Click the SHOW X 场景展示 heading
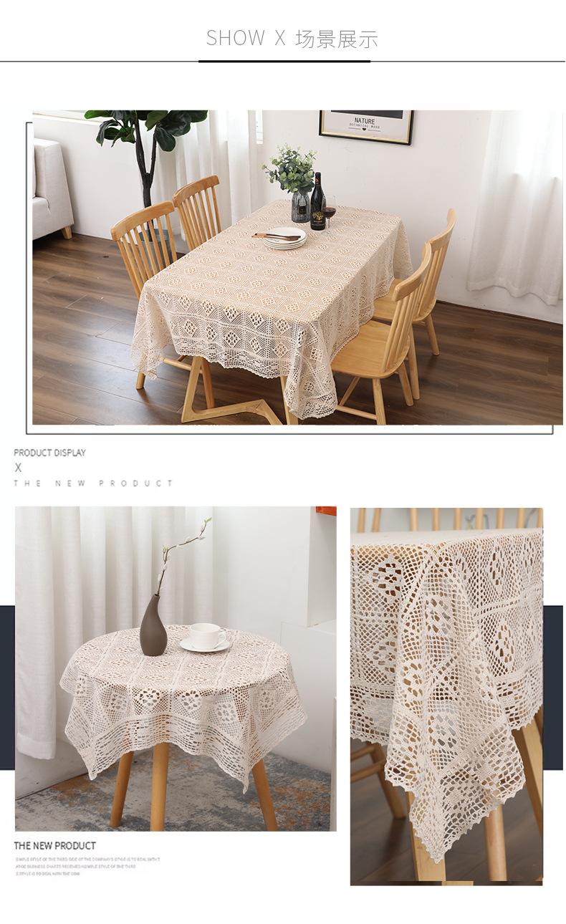The image size is (566, 924). point(292,38)
